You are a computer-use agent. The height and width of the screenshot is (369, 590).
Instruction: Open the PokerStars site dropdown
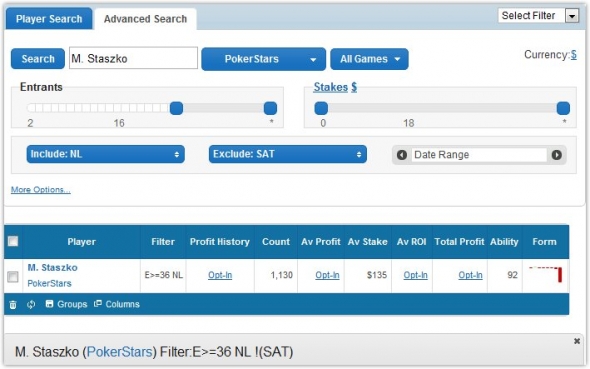[x=263, y=59]
